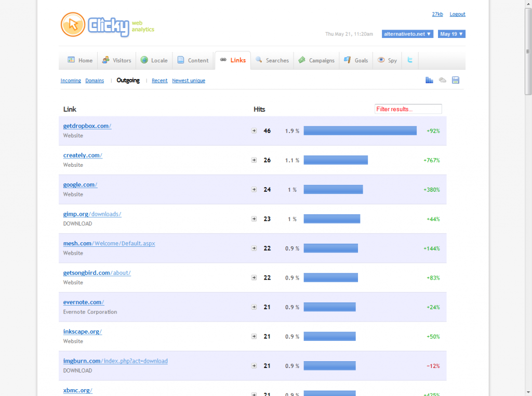The height and width of the screenshot is (396, 532).
Task: Click arrow icon beside google.com hits
Action: pos(254,189)
